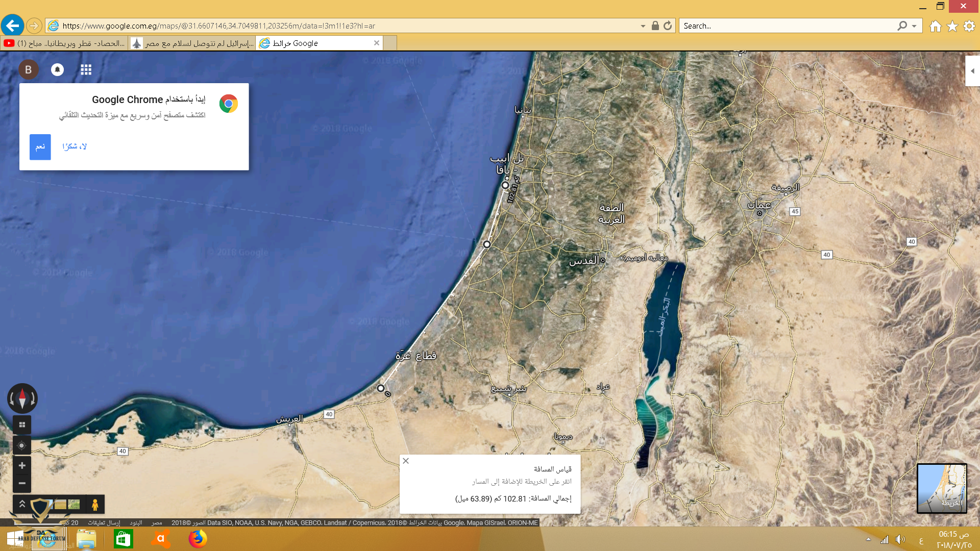
Task: Go to the browser Home icon
Action: 935,26
